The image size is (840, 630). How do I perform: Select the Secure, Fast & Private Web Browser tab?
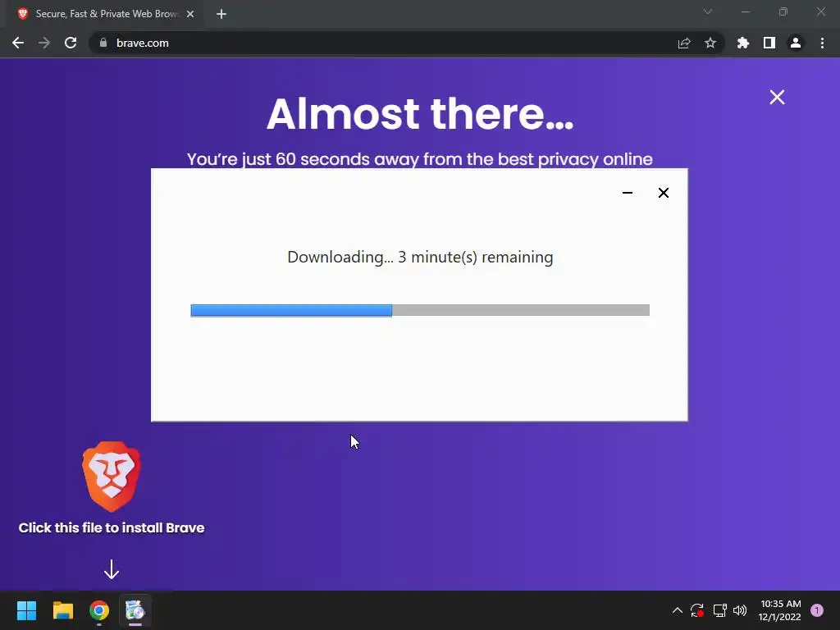coord(106,14)
